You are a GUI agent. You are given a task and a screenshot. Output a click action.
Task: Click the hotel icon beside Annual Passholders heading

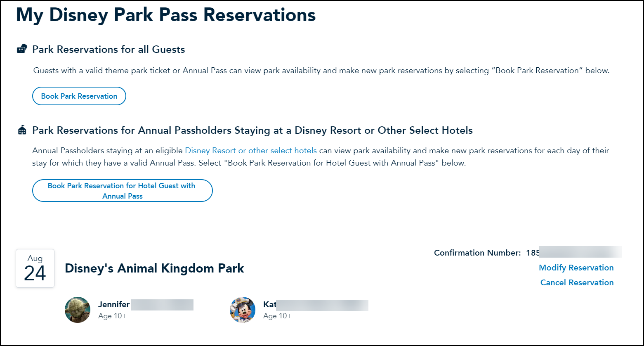tap(21, 130)
